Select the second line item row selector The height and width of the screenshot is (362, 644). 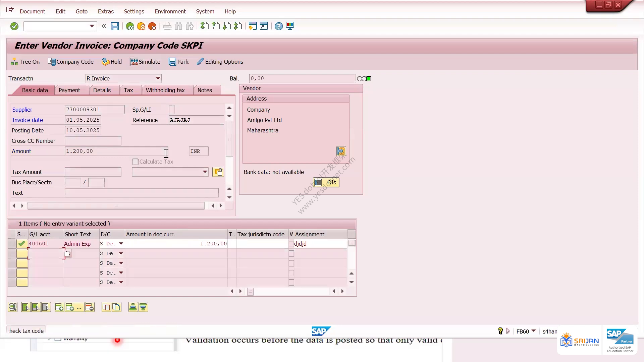(12, 254)
